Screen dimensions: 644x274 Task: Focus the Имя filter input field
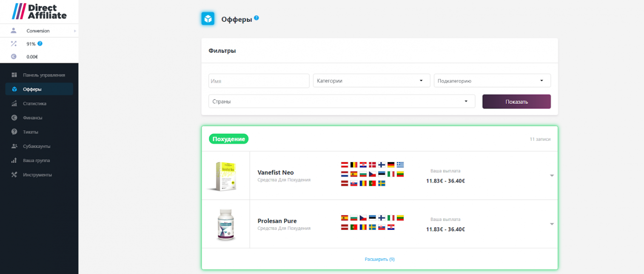(x=259, y=81)
